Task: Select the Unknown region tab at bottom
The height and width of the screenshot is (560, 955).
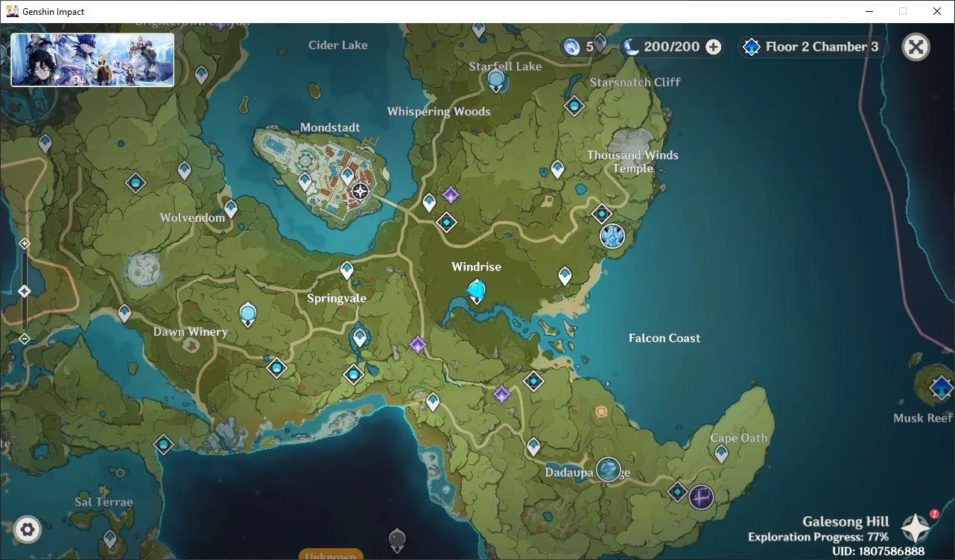Action: 331,555
